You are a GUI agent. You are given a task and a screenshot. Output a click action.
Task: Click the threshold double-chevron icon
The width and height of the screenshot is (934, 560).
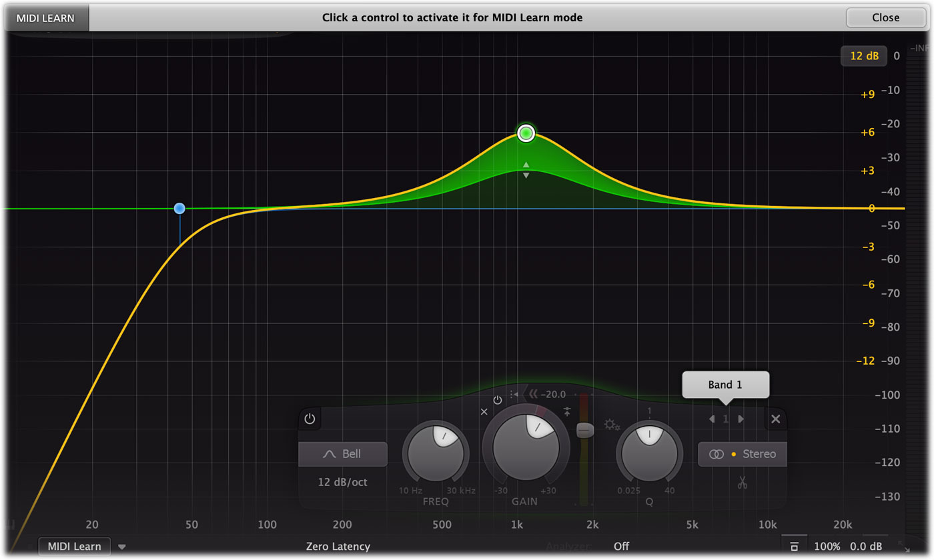click(533, 394)
